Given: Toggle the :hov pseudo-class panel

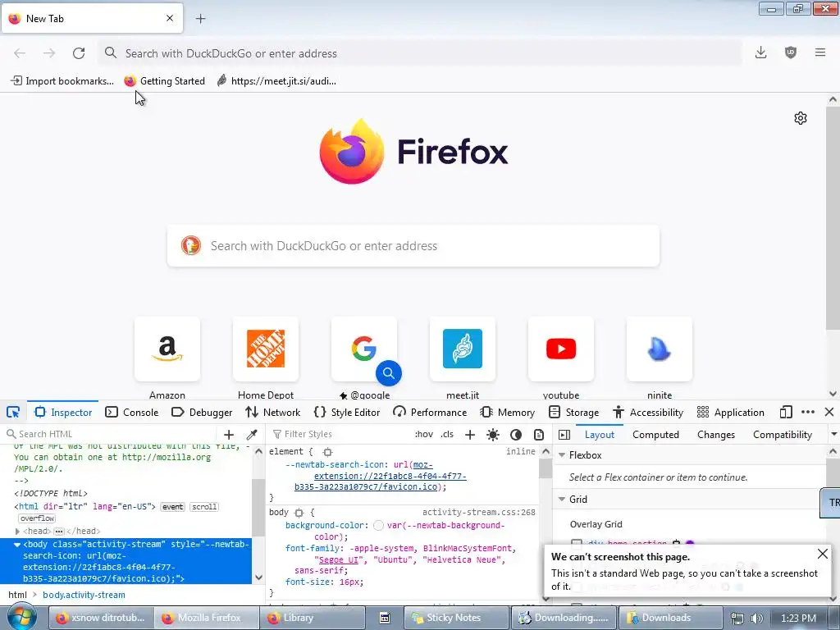Looking at the screenshot, I should tap(424, 435).
